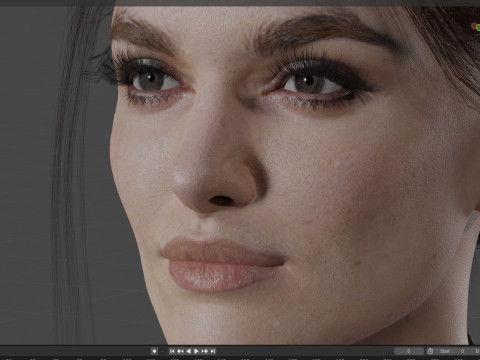Viewport: 480px width, 360px height.
Task: Play the animation in reverse
Action: click(188, 351)
